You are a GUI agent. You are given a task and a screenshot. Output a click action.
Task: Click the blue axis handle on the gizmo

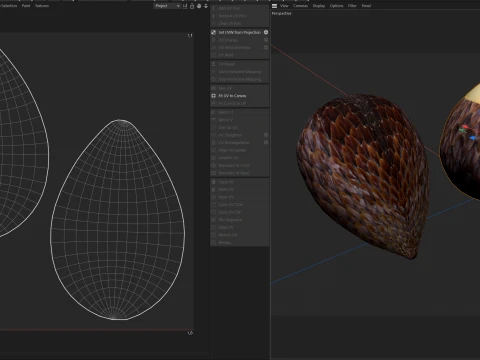tap(472, 138)
